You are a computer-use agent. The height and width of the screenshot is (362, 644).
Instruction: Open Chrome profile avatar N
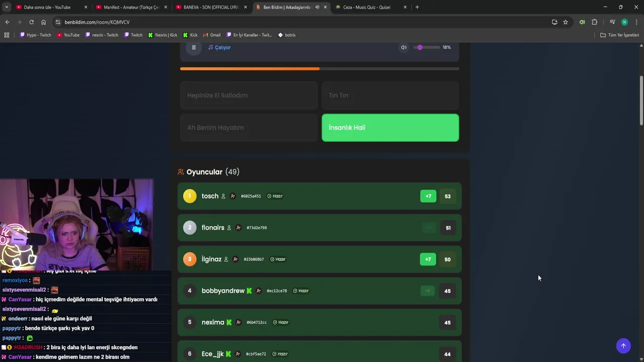click(624, 22)
